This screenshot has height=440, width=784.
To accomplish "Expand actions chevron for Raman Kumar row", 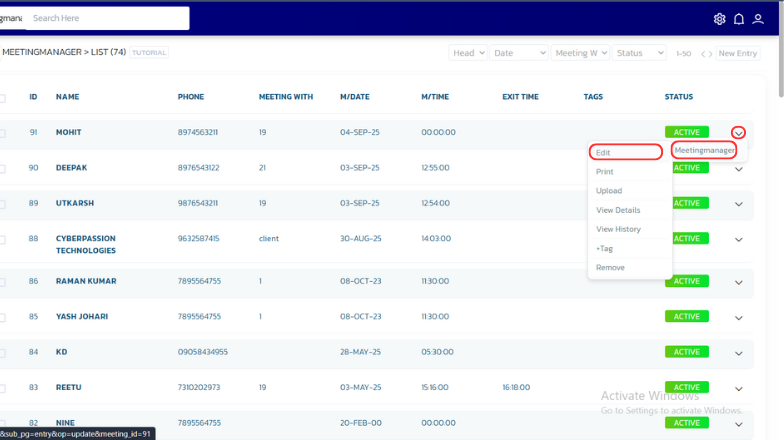I will tap(739, 282).
